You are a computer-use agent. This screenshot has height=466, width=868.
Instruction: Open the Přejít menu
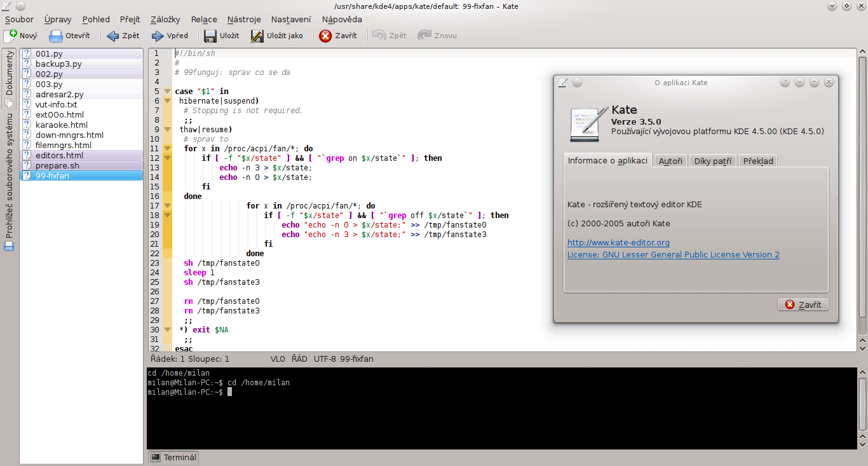(x=130, y=19)
